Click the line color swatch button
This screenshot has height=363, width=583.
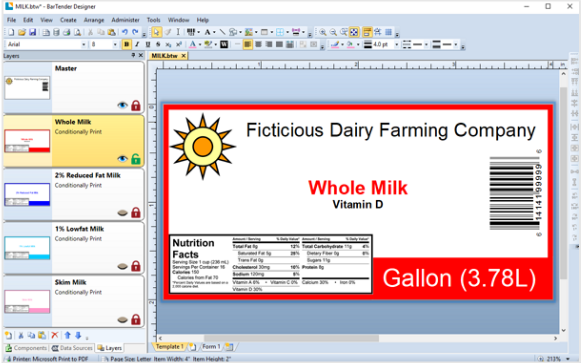[x=335, y=45]
